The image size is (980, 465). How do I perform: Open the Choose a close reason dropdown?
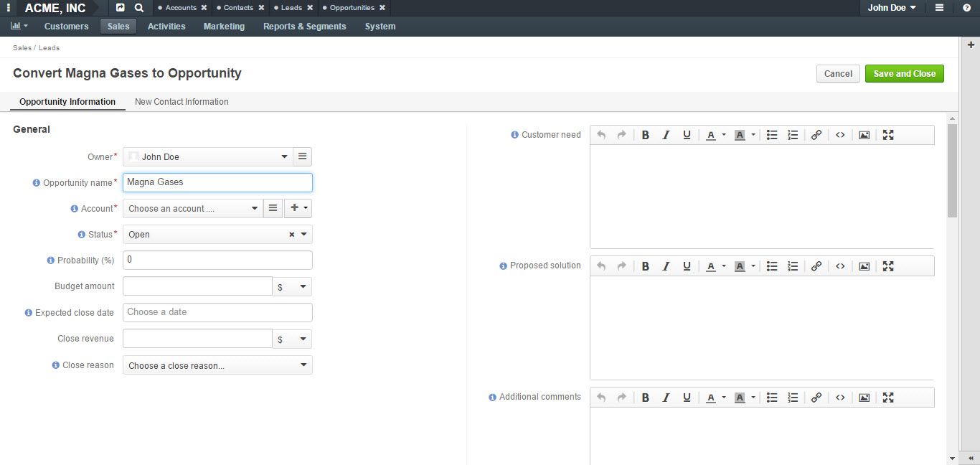coord(217,365)
